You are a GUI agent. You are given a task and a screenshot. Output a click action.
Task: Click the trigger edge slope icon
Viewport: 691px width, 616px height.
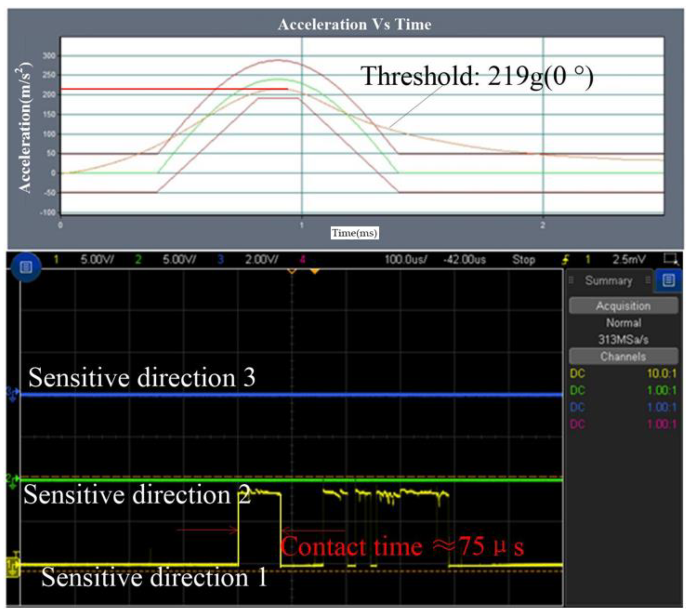point(565,260)
